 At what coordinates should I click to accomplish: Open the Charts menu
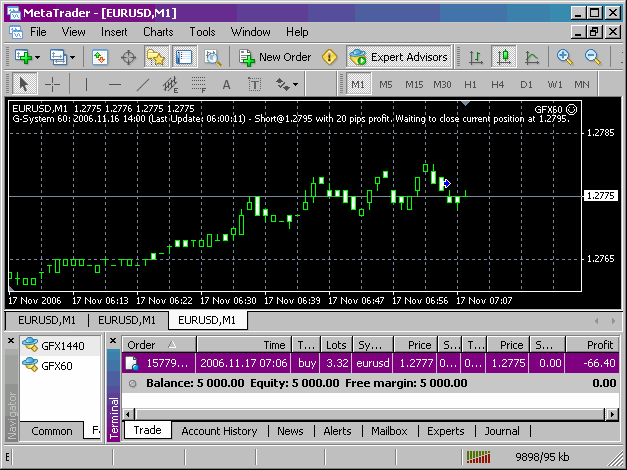tap(158, 32)
